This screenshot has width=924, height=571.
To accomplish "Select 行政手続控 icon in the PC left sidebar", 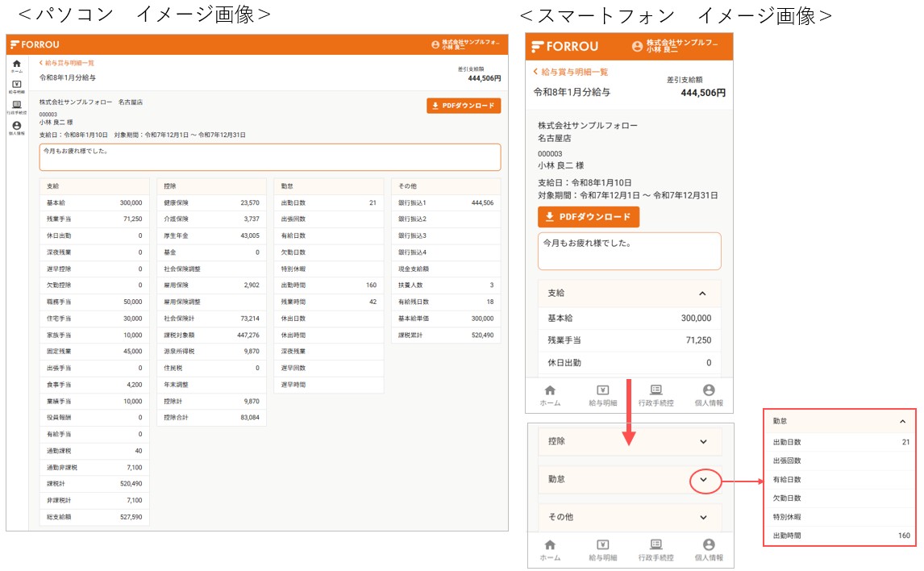I will [16, 105].
